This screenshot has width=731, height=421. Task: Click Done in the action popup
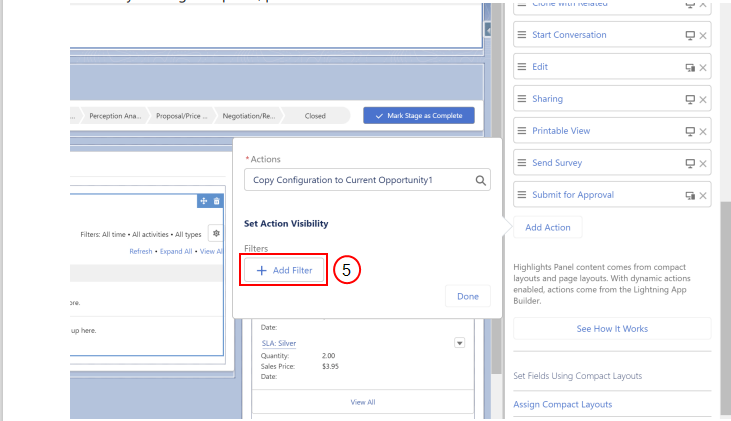coord(468,297)
